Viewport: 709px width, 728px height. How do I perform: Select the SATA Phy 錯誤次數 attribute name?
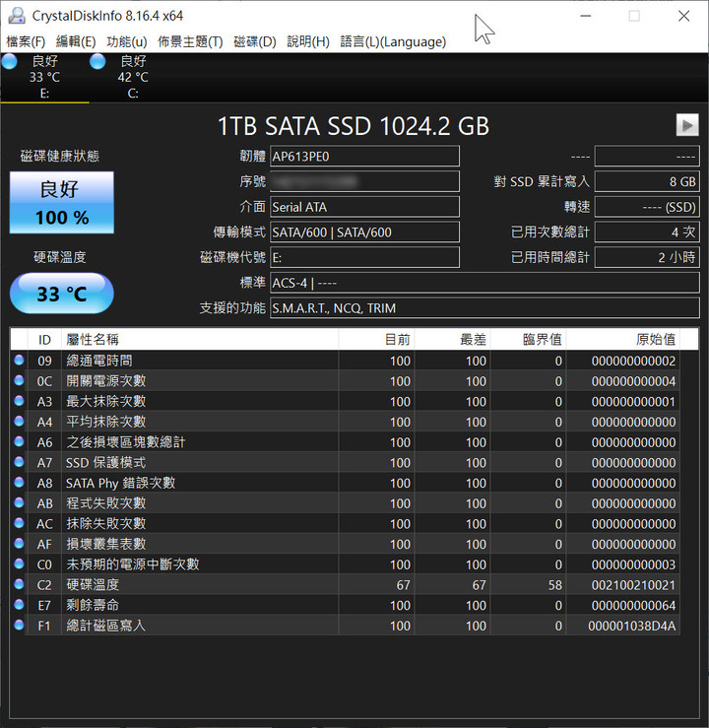tap(121, 483)
